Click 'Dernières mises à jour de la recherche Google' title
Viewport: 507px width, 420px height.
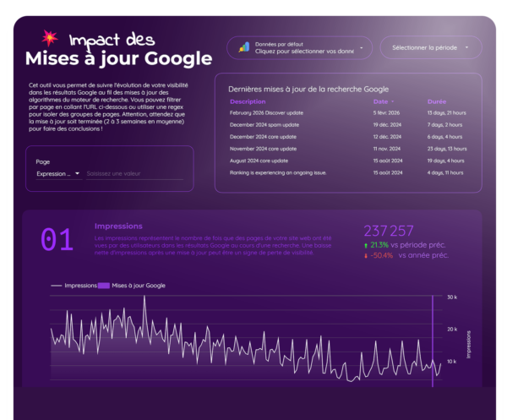[x=308, y=90]
